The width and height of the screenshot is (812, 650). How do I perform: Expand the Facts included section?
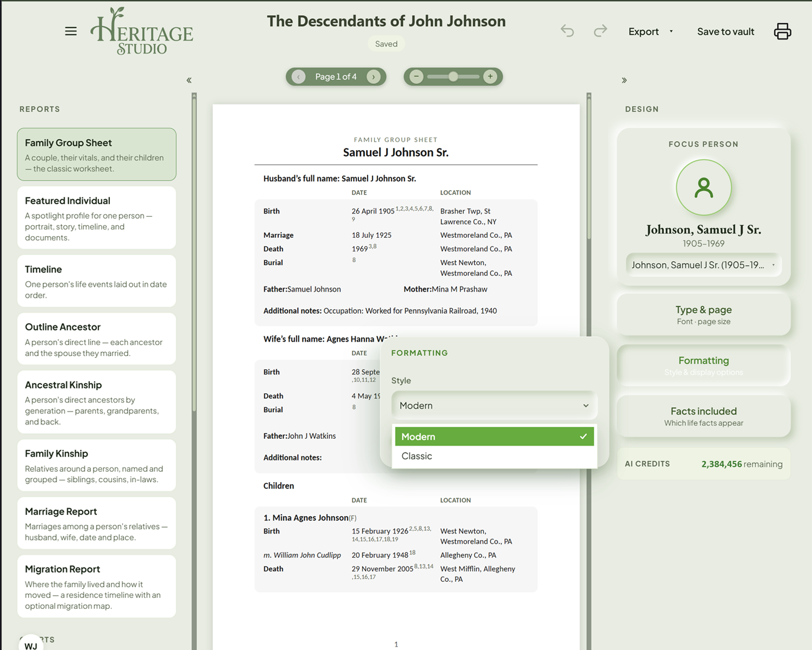pos(703,417)
